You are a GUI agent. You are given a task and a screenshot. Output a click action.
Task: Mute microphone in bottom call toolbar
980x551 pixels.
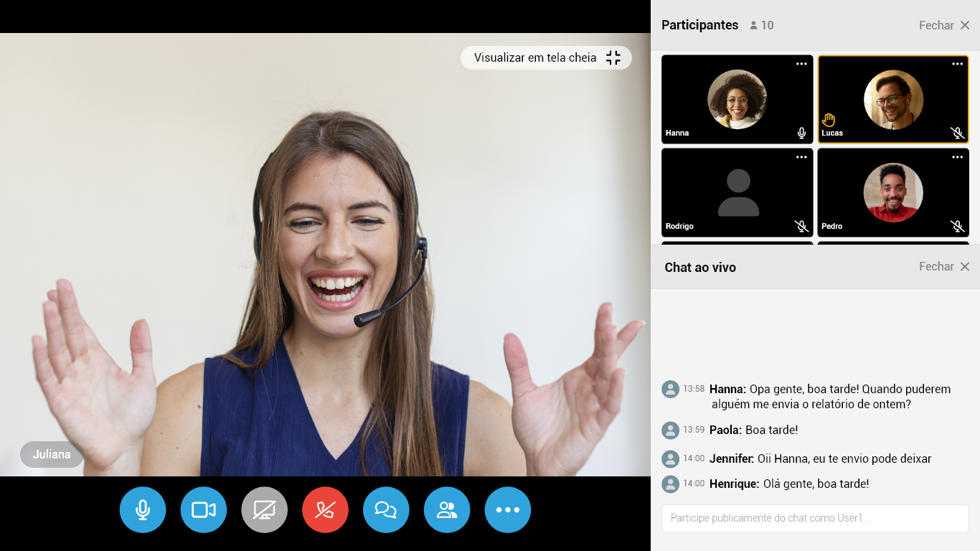tap(143, 510)
